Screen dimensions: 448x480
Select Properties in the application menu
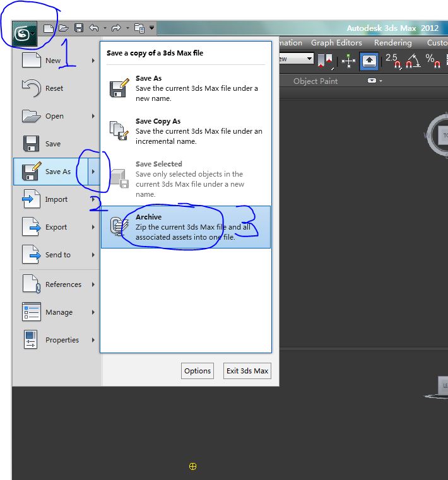coord(56,340)
